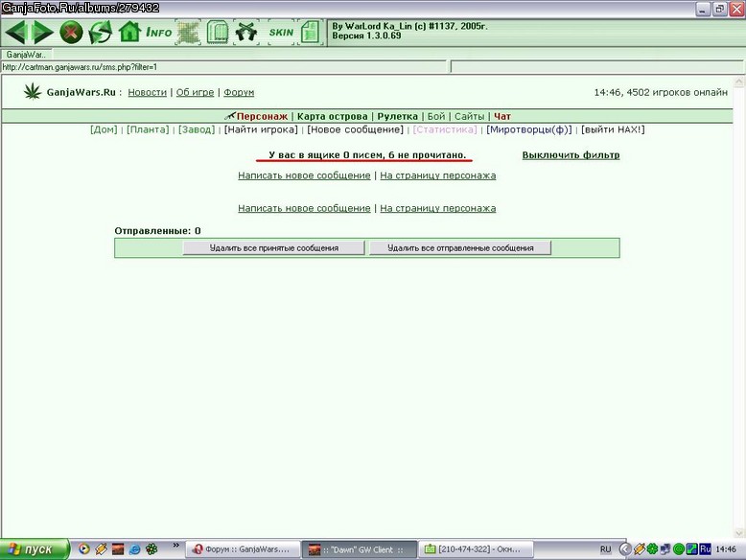Screen dimensions: 746x560
Task: Open the Персонаж menu item
Action: [262, 116]
